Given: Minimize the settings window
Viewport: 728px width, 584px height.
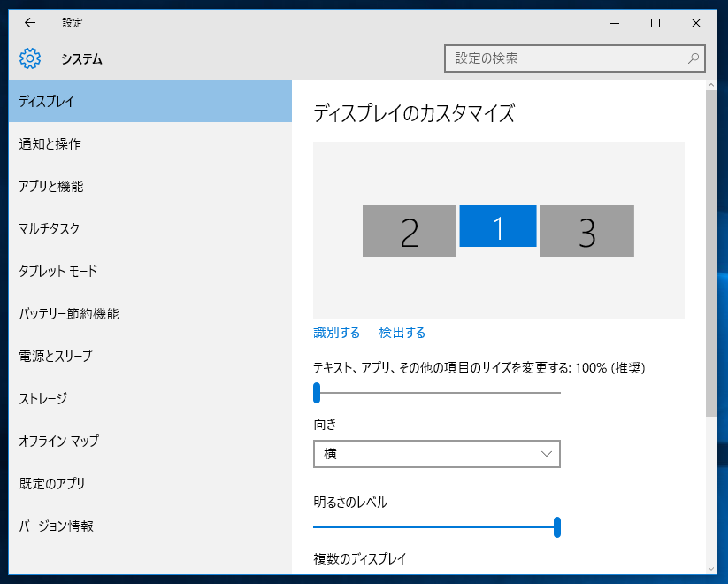Looking at the screenshot, I should point(615,23).
